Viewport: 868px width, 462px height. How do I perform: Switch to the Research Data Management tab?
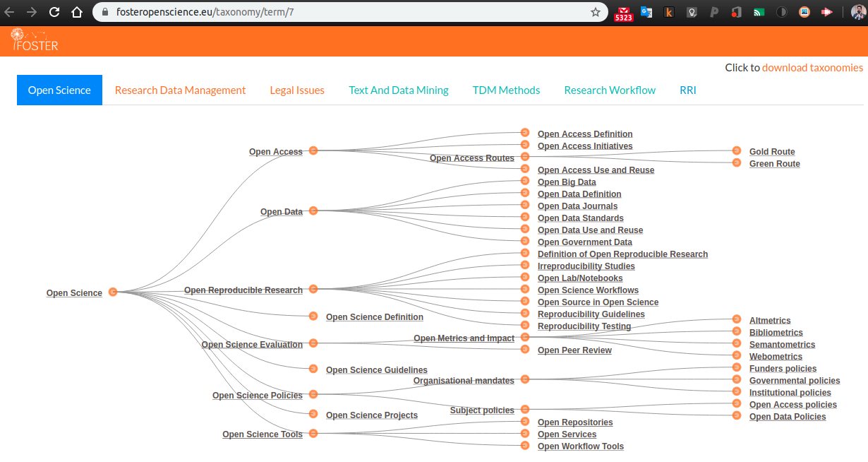(x=180, y=90)
